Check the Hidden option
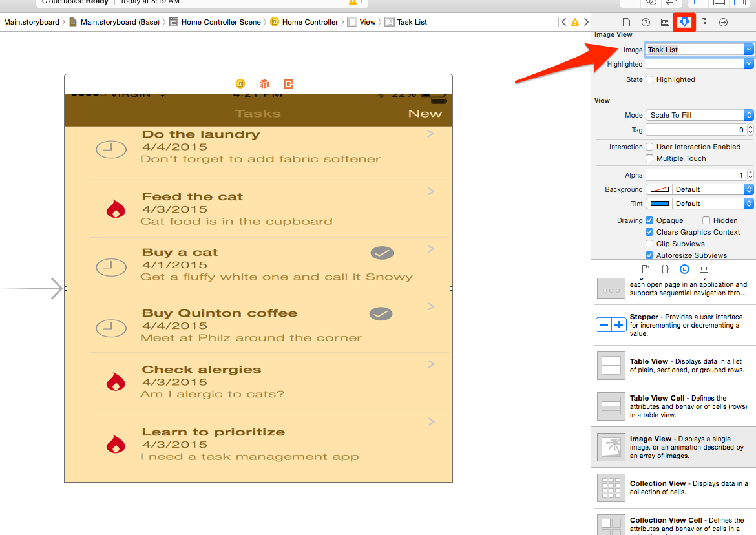The height and width of the screenshot is (535, 756). [x=706, y=220]
